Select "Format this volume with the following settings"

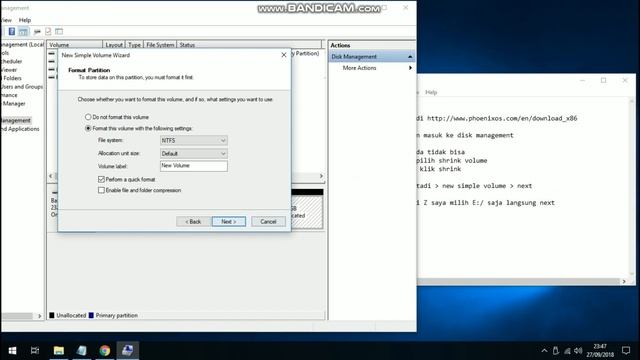tap(88, 129)
